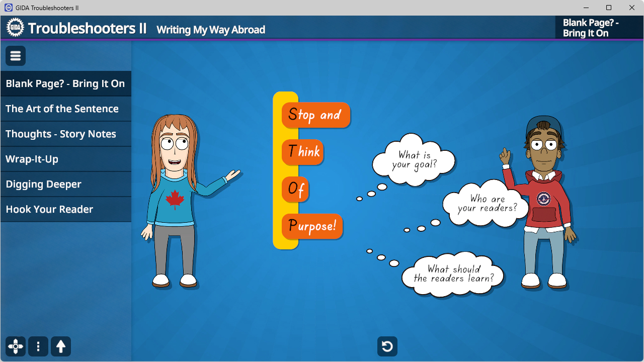Click the up arrow icon

point(61,346)
